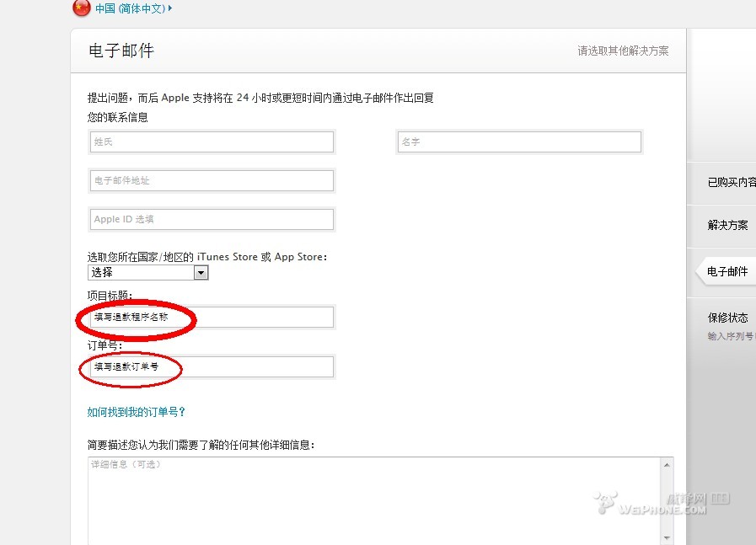The width and height of the screenshot is (756, 545).
Task: Open the 如何找到我的订单号? help link
Action: tap(136, 412)
